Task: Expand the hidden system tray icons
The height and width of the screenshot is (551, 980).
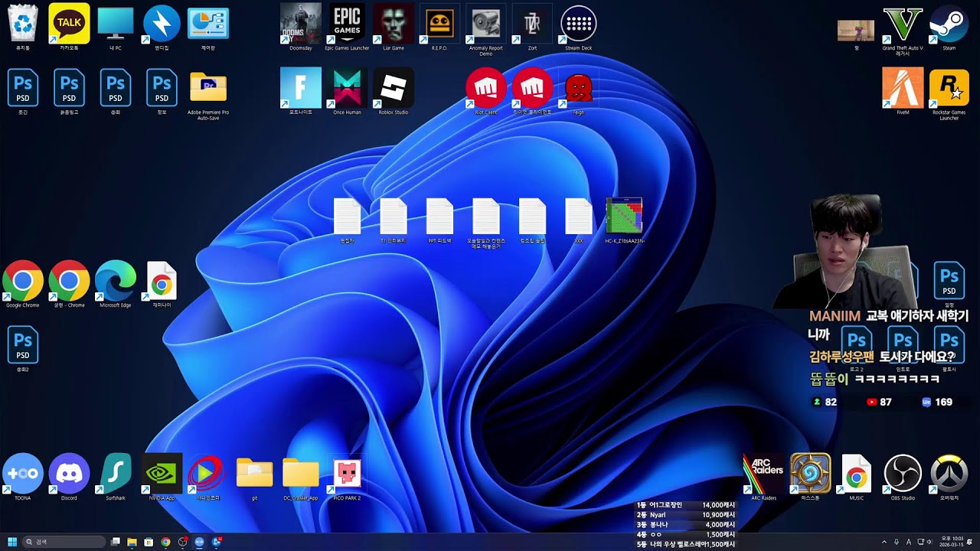Action: (884, 542)
